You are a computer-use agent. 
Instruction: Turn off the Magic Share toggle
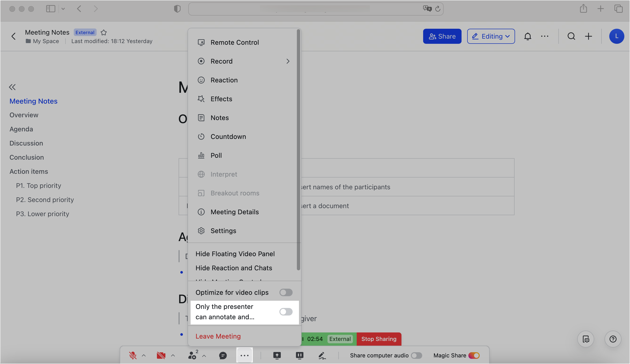pyautogui.click(x=474, y=355)
